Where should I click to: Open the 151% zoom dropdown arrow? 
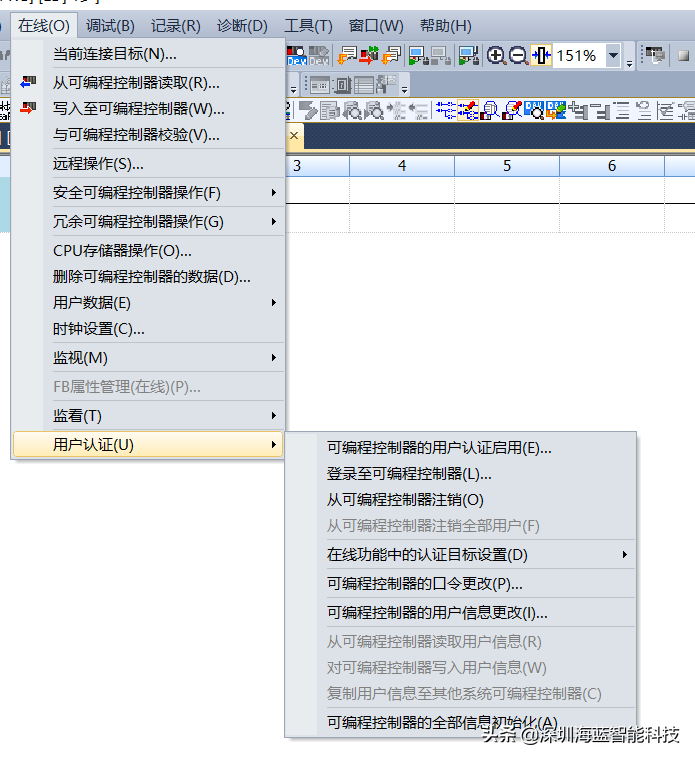click(x=613, y=56)
